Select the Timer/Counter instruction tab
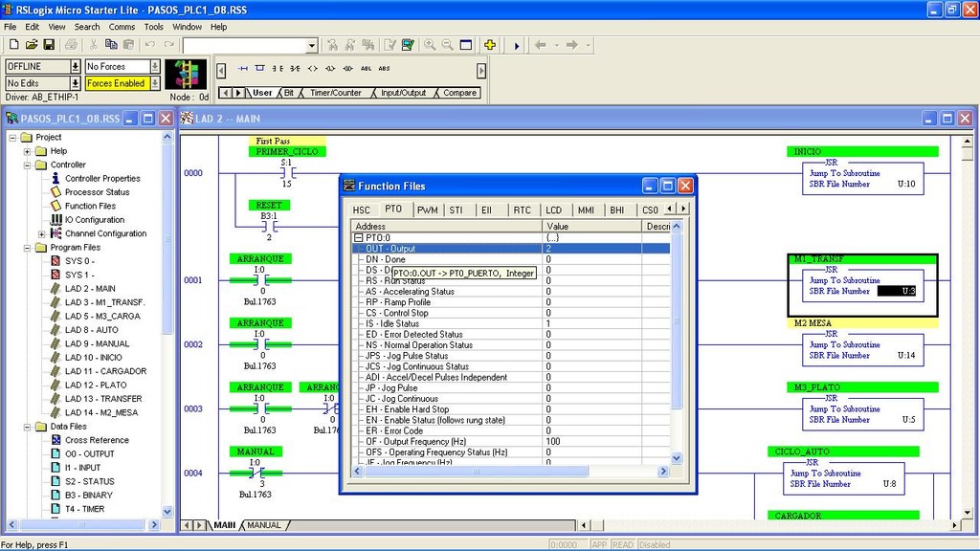 (335, 93)
